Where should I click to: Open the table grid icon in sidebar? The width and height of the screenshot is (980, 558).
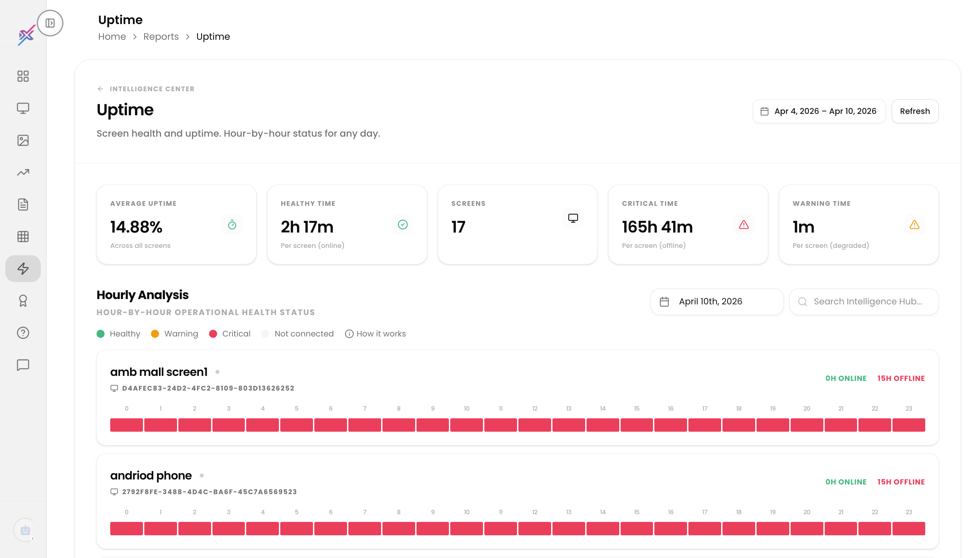click(x=23, y=237)
